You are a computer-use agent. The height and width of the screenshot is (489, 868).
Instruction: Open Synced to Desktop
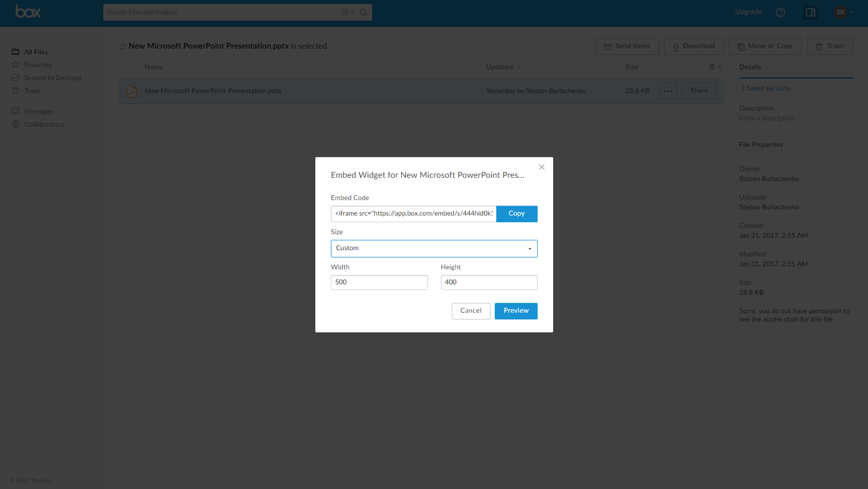46,78
